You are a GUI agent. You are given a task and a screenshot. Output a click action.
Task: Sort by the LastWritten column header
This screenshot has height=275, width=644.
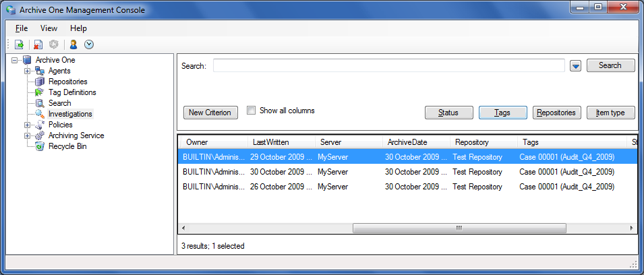coord(281,142)
